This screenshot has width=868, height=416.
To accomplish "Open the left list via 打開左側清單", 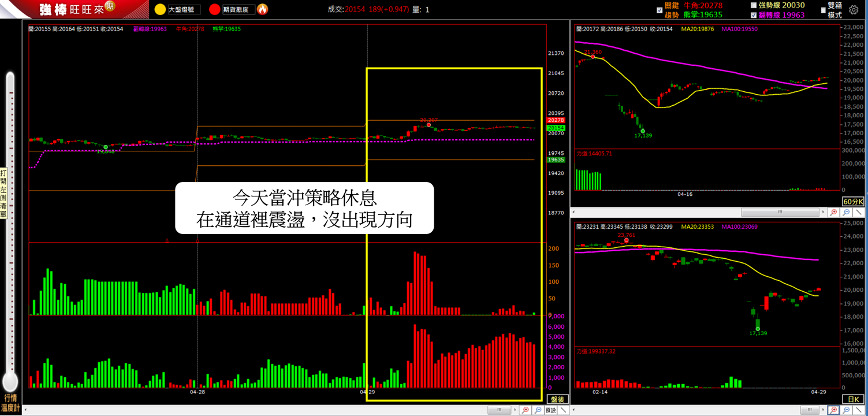I will point(3,194).
